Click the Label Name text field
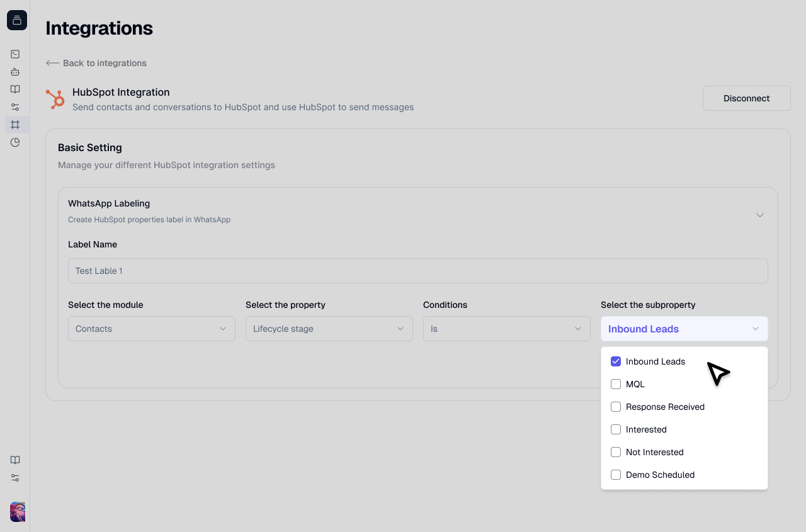The image size is (806, 532). coord(418,271)
